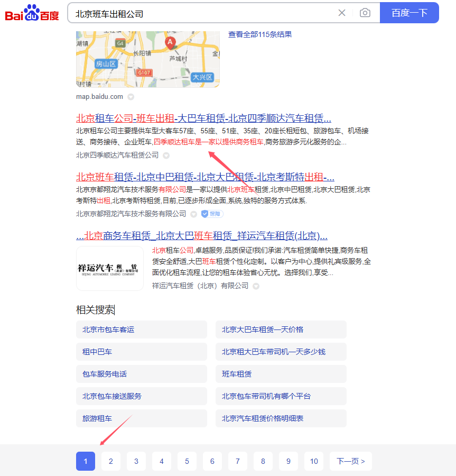The width and height of the screenshot is (456, 476).
Task: Select related search 北京汽车租赁价格明细表
Action: (x=281, y=418)
